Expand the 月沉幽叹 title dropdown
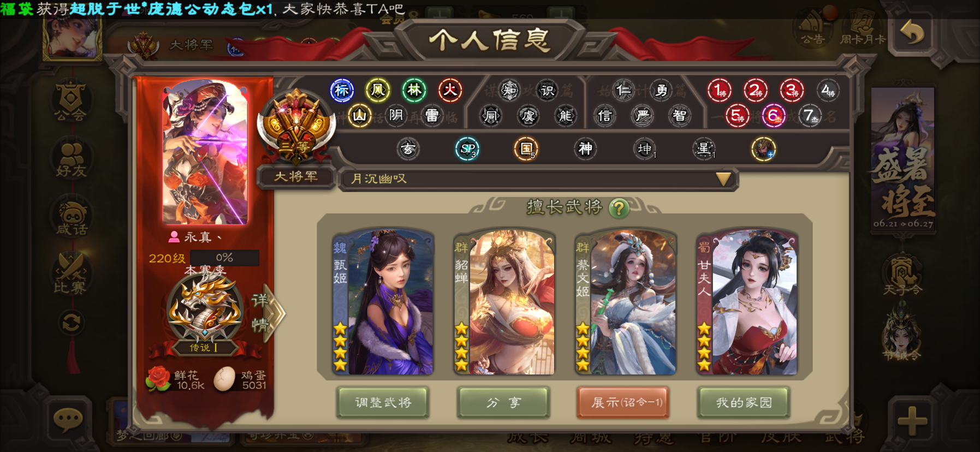The width and height of the screenshot is (980, 452). pyautogui.click(x=538, y=179)
